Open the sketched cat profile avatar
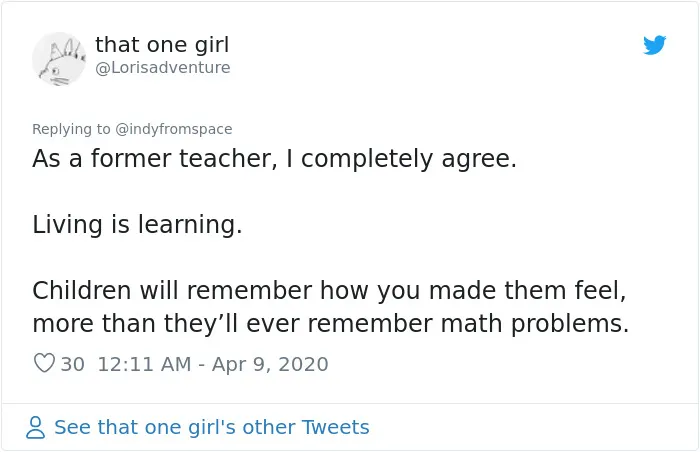 (59, 59)
